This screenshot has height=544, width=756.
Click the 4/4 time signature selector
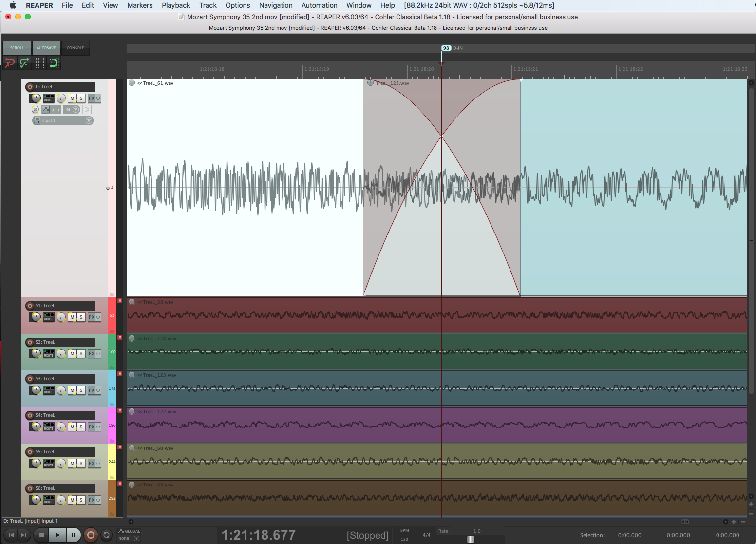(427, 535)
